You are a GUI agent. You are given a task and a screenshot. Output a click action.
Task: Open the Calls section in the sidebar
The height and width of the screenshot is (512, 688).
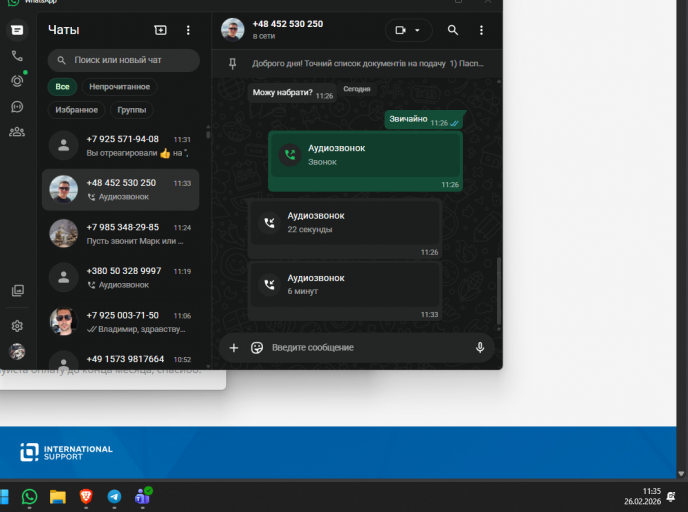tap(17, 56)
